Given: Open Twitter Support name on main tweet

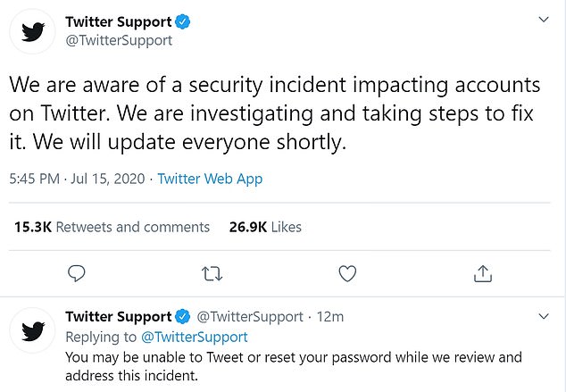Looking at the screenshot, I should coord(119,22).
